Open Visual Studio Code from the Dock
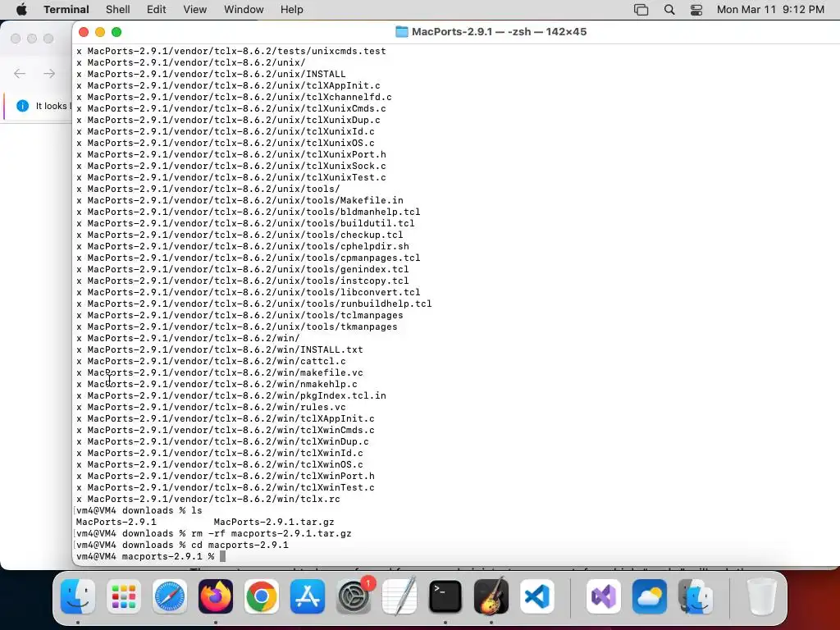The width and height of the screenshot is (840, 630). pyautogui.click(x=537, y=596)
